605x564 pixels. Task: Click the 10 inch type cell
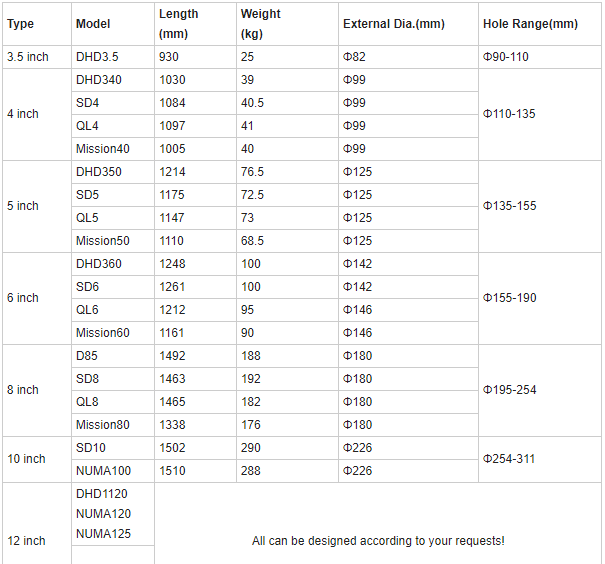(27, 459)
